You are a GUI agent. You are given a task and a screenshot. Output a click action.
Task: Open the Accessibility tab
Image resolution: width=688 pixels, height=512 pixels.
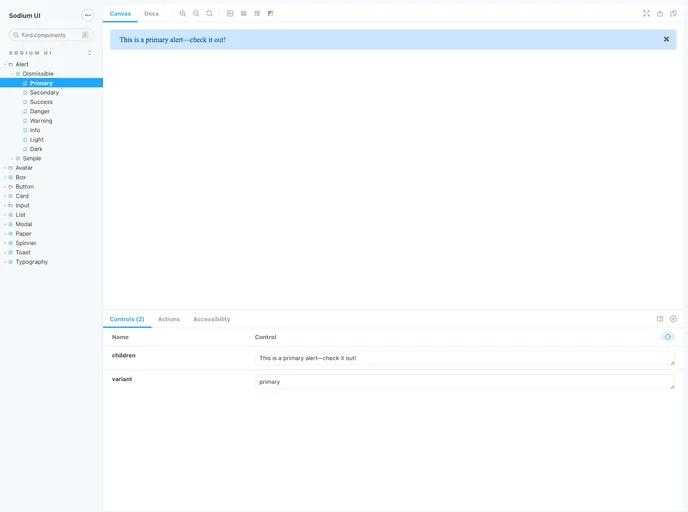211,319
